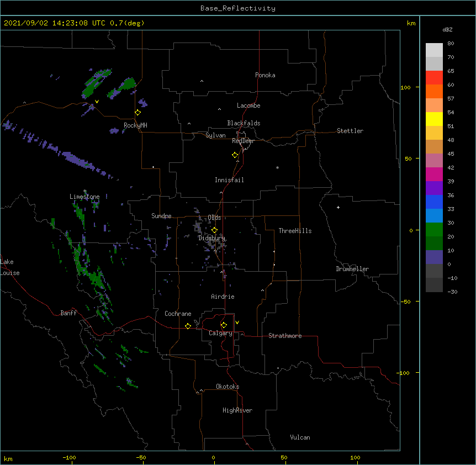Pick the light blue 30-33 dBZ swatch

(434, 215)
